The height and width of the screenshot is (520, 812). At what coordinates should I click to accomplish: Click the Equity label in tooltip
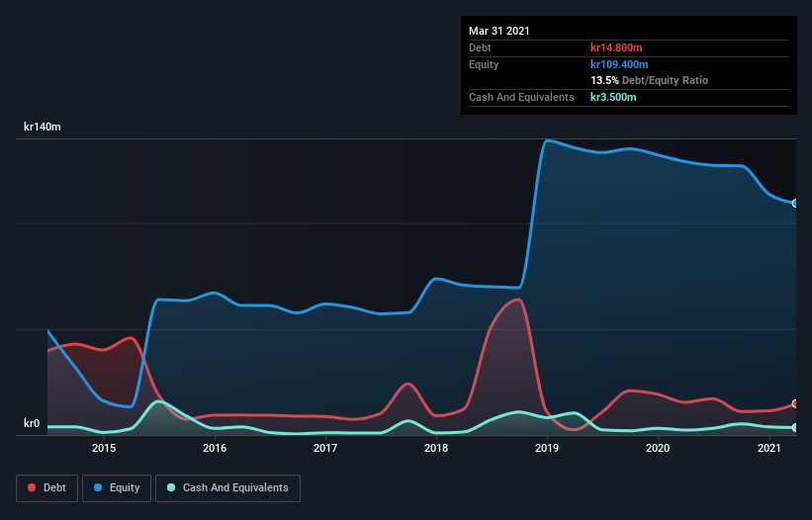(x=484, y=64)
